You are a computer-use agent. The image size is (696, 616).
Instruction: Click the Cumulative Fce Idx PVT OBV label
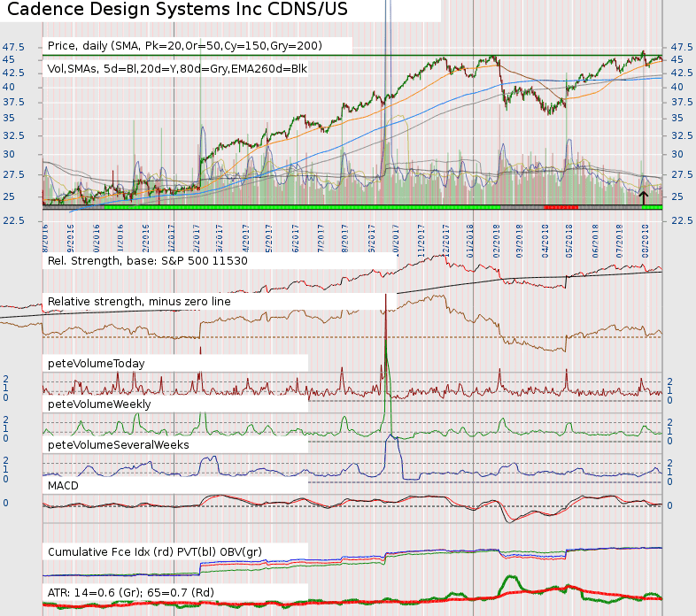coord(154,552)
